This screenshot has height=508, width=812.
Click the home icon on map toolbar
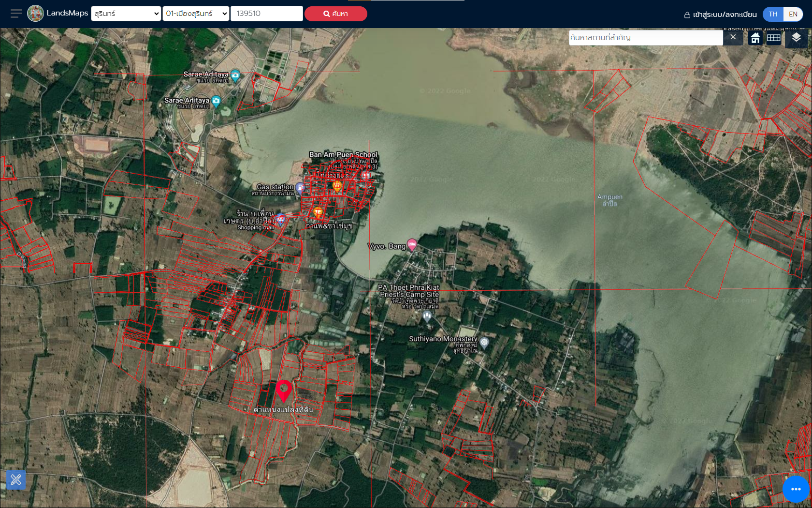[755, 38]
